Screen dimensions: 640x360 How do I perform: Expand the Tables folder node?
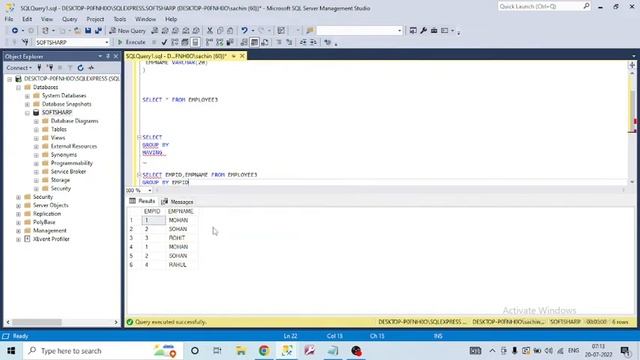coord(36,129)
